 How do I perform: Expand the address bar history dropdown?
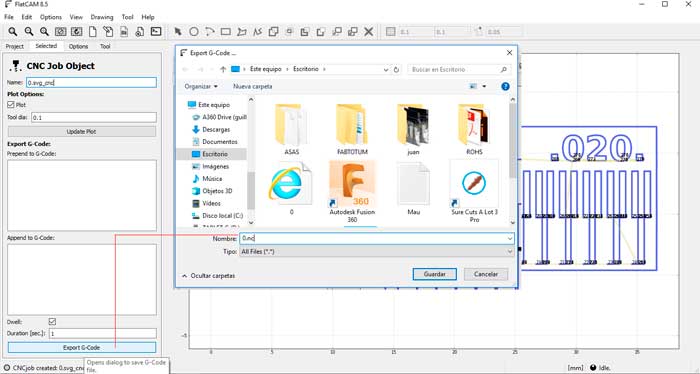[x=386, y=70]
